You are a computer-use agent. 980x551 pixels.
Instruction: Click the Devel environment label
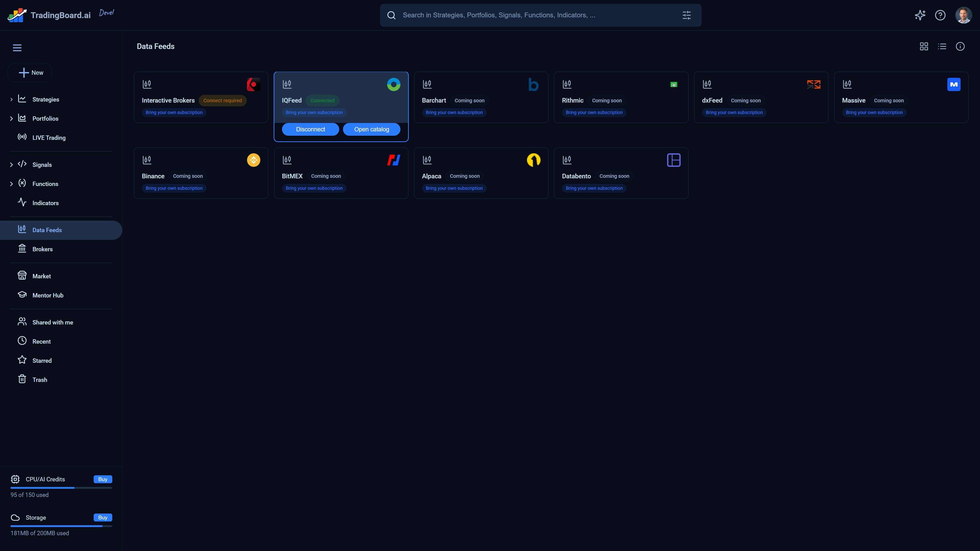click(x=106, y=12)
